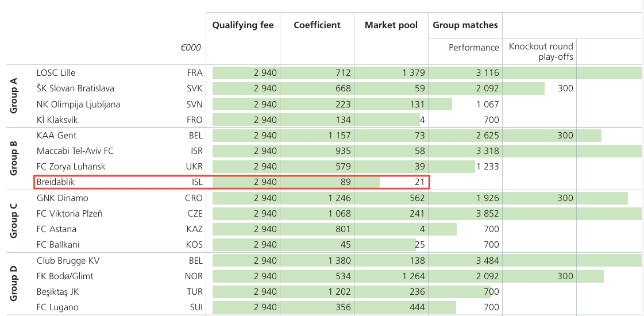Click LOSC Lille market pool 1 379
Image resolution: width=644 pixels, height=316 pixels.
(414, 73)
